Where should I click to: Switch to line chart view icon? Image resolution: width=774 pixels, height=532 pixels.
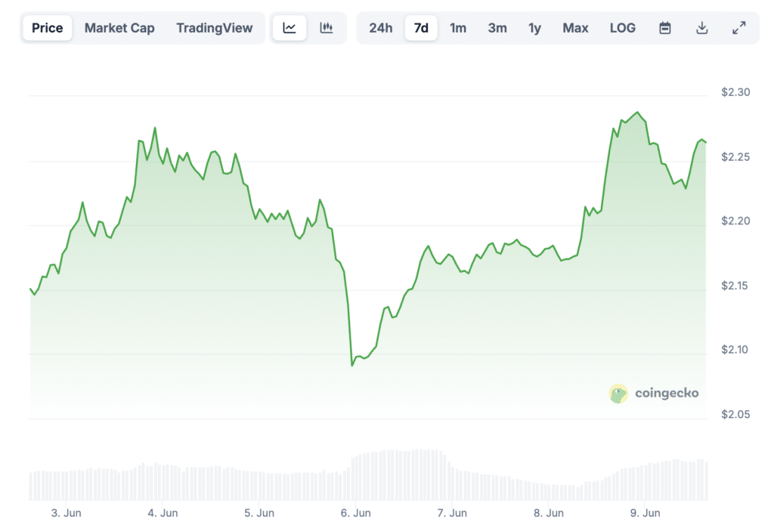pos(289,28)
